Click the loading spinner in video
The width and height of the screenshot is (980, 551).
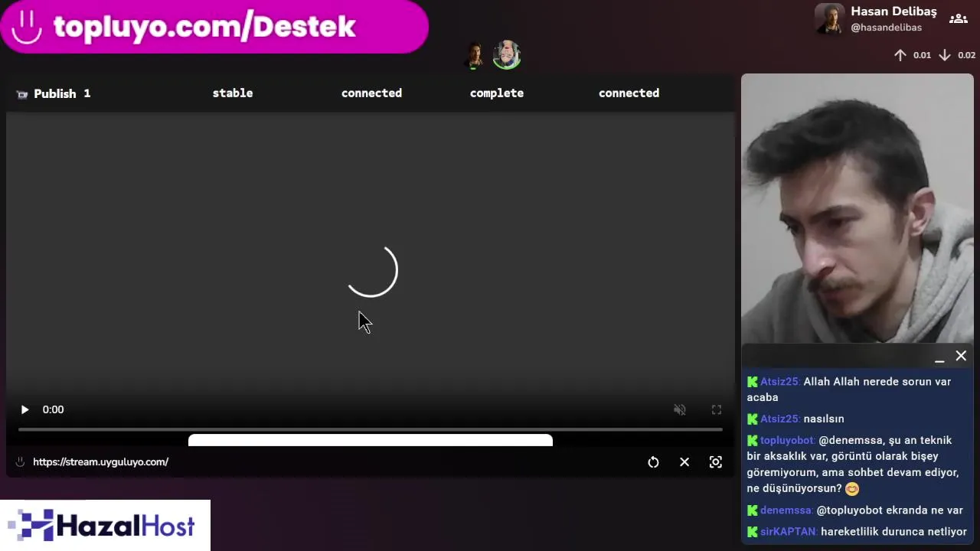(x=372, y=272)
